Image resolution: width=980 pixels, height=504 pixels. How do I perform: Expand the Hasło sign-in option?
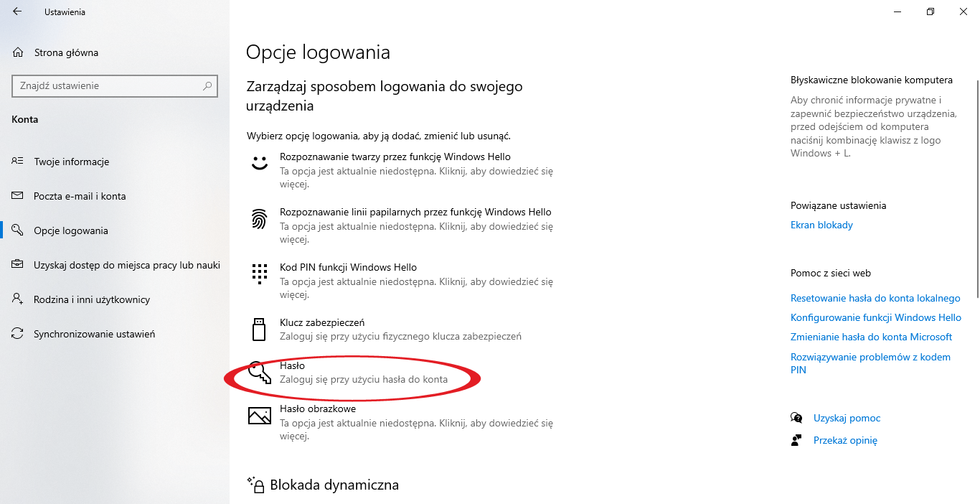coord(402,373)
